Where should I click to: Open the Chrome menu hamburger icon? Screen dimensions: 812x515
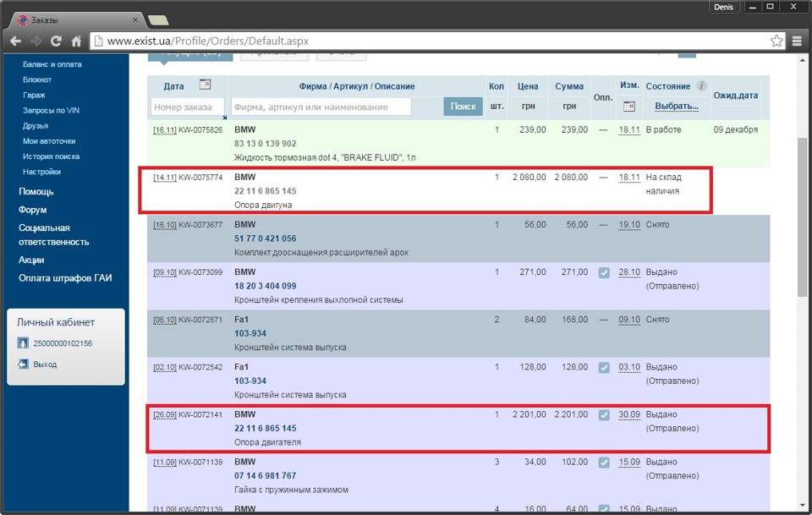[797, 41]
